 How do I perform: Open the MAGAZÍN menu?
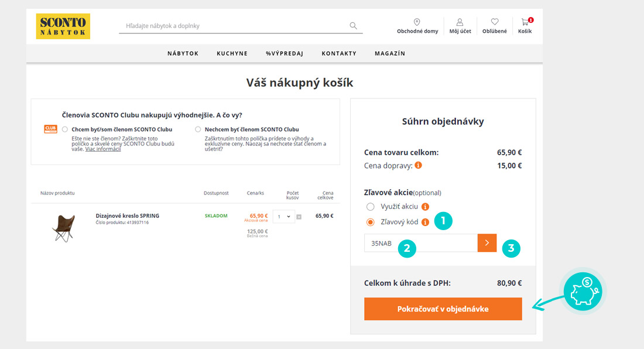coord(390,53)
